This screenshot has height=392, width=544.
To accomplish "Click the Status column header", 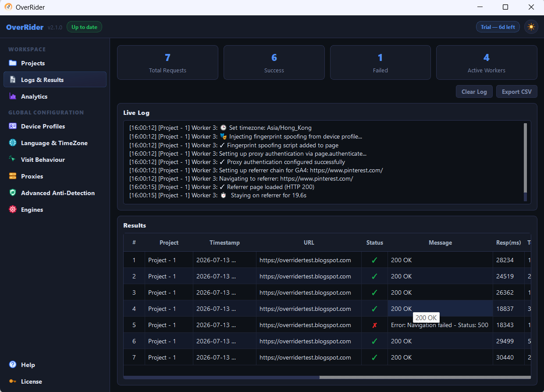I will (374, 242).
